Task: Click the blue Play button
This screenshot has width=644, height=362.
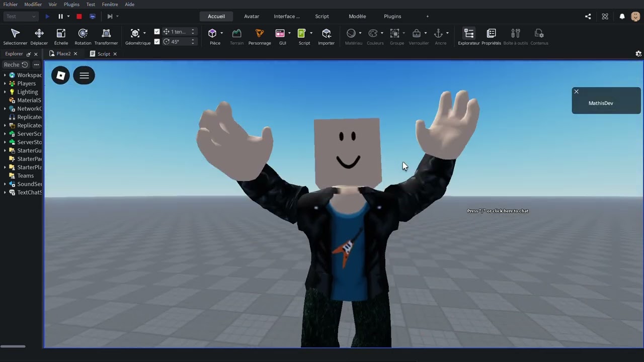Action: coord(47,16)
